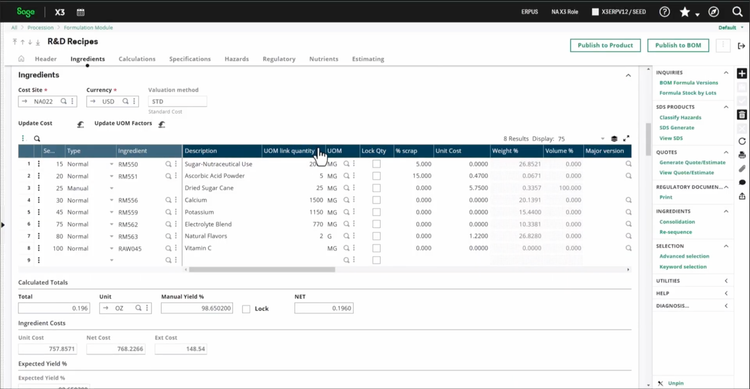Click the top bar search magnifier
Image resolution: width=750 pixels, height=389 pixels.
pos(737,12)
